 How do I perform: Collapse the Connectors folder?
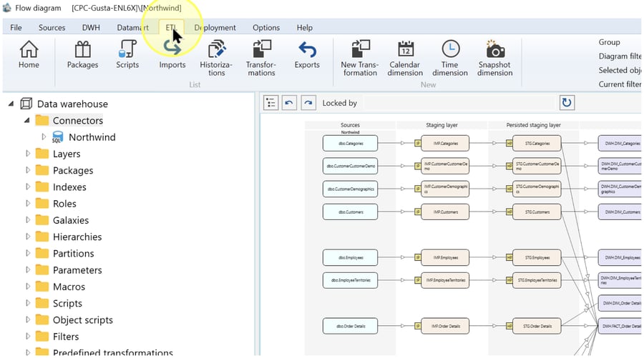26,121
